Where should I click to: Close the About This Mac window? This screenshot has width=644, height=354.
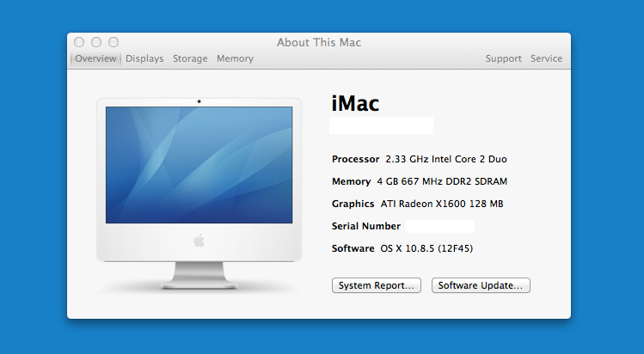pos(79,42)
